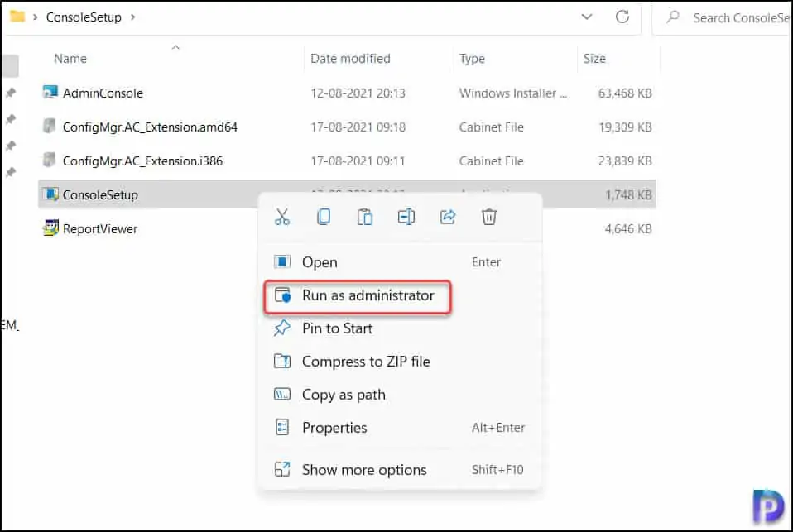Click the Search ConsoleSetup field
This screenshot has height=532, width=793.
723,17
